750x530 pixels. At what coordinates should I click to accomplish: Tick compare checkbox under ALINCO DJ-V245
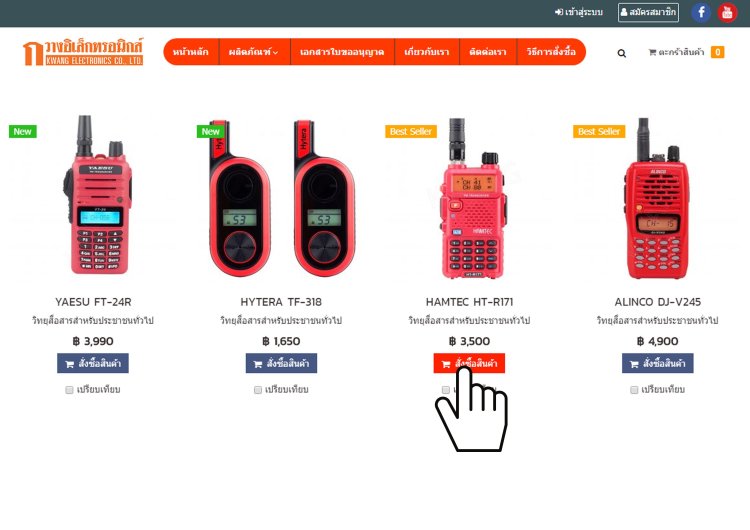pyautogui.click(x=634, y=390)
